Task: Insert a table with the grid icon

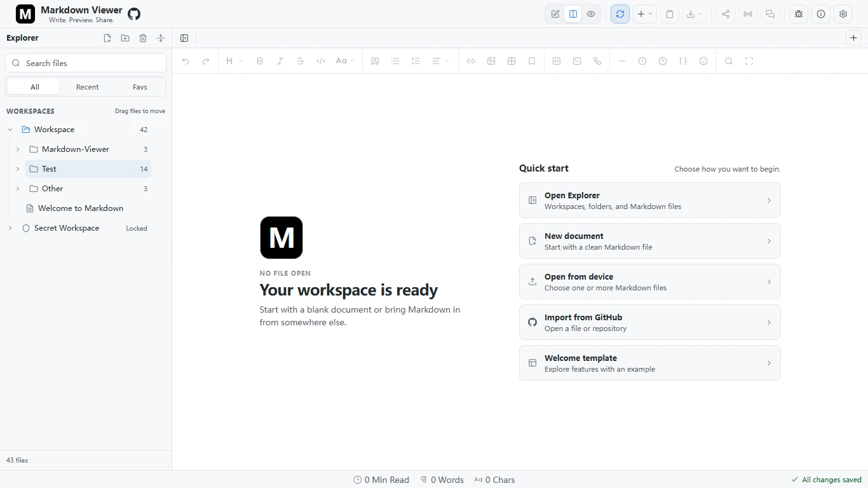Action: [512, 61]
